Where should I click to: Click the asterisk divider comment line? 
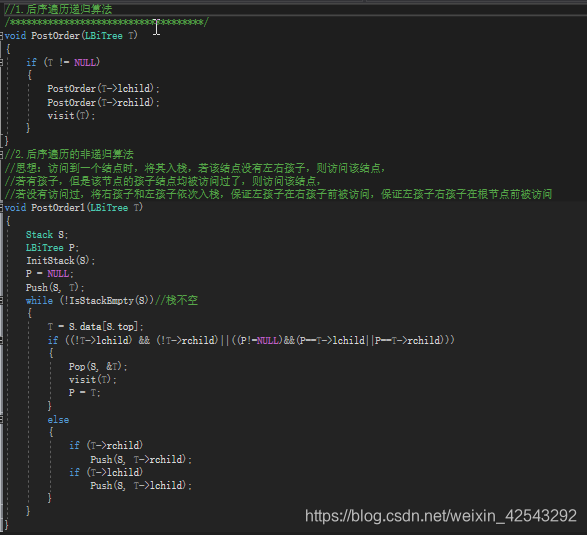(107, 22)
